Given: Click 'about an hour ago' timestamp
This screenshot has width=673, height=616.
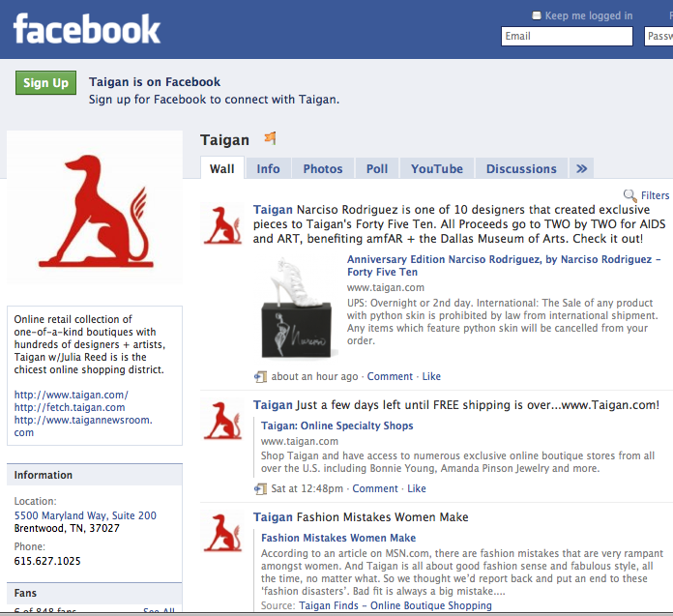Looking at the screenshot, I should (x=314, y=376).
